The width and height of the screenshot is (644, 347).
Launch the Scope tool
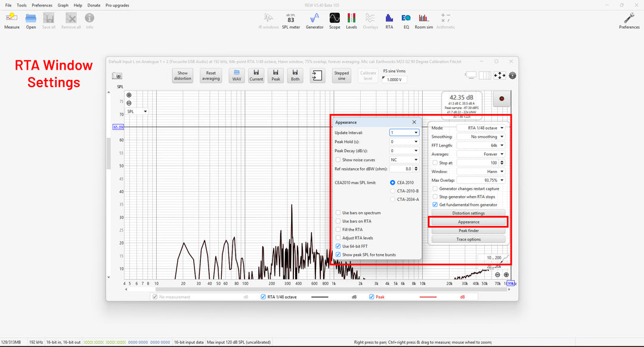tap(335, 20)
